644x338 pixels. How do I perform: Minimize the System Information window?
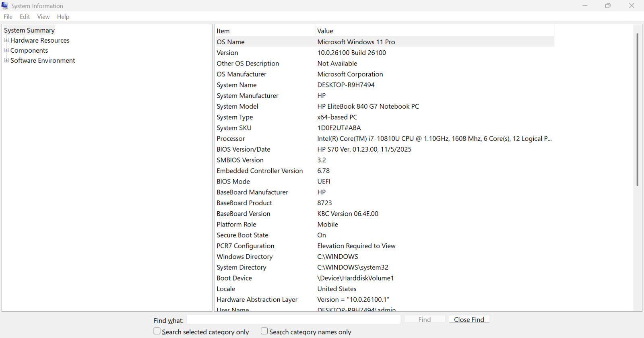click(585, 6)
